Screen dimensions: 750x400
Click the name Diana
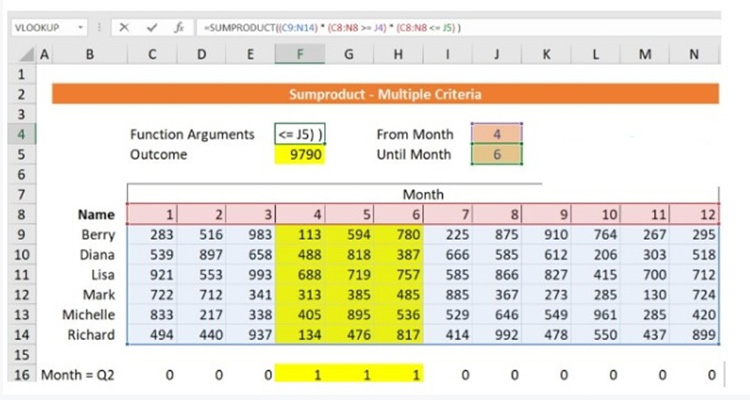tap(97, 255)
